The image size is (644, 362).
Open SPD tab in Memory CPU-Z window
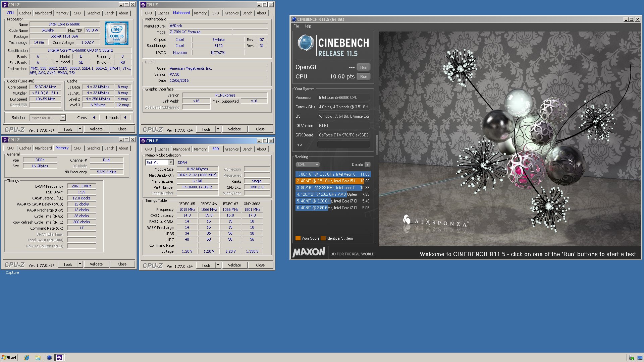[x=77, y=148]
